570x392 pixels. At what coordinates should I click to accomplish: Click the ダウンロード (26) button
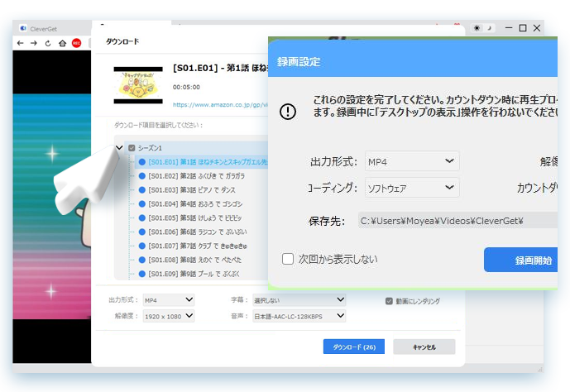(354, 347)
